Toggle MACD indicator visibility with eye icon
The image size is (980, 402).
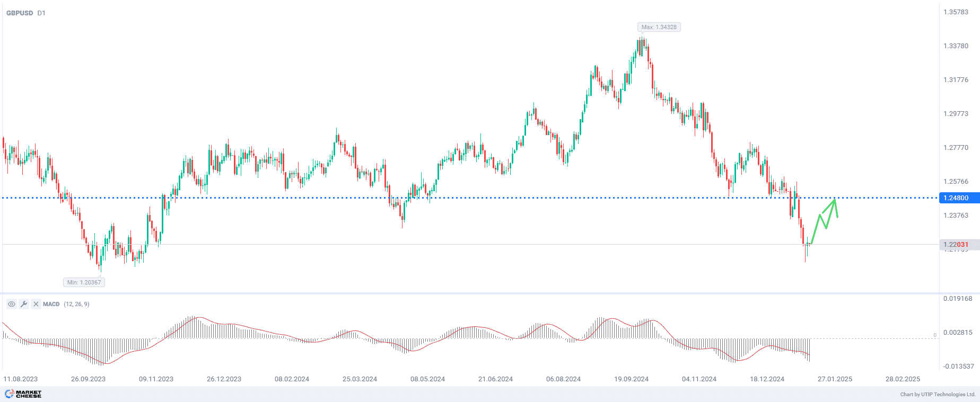(11, 304)
